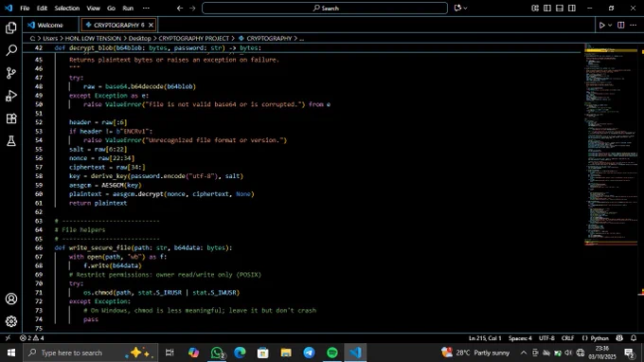The height and width of the screenshot is (362, 644).
Task: Open HON. LOW TENSION breadcrumb segment
Action: [93, 38]
